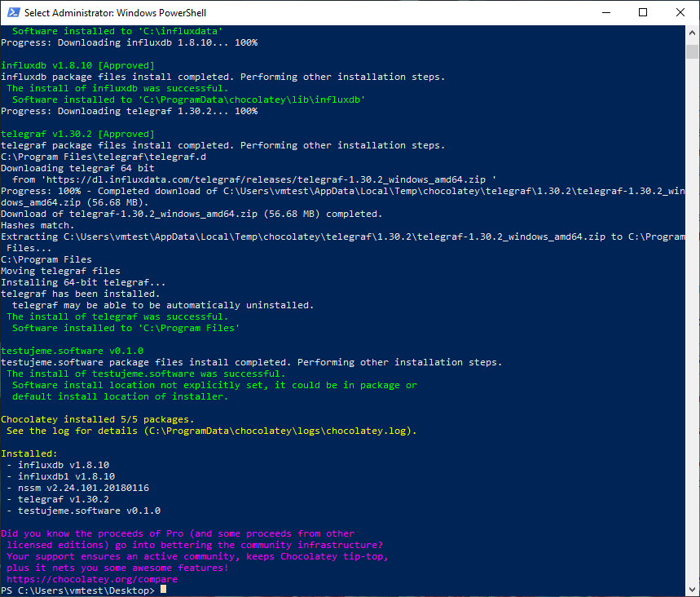Maximize the PowerShell window
The image size is (700, 597).
click(x=643, y=12)
